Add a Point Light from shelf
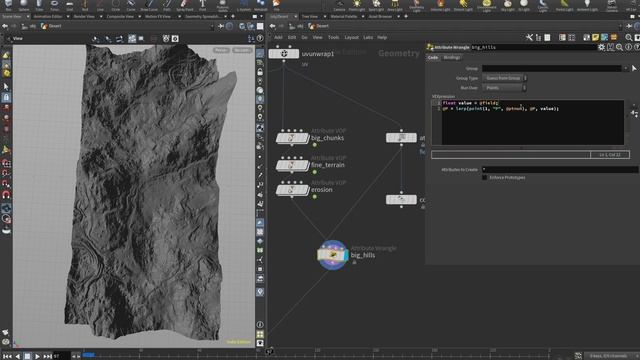The width and height of the screenshot is (640, 360). pyautogui.click(x=357, y=5)
